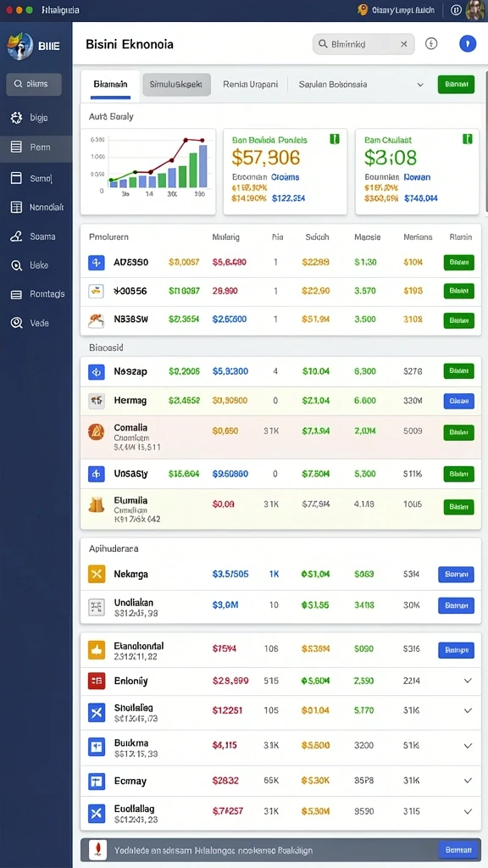Toggle the green indicator on $57,306 card
This screenshot has height=868, width=488.
(335, 139)
